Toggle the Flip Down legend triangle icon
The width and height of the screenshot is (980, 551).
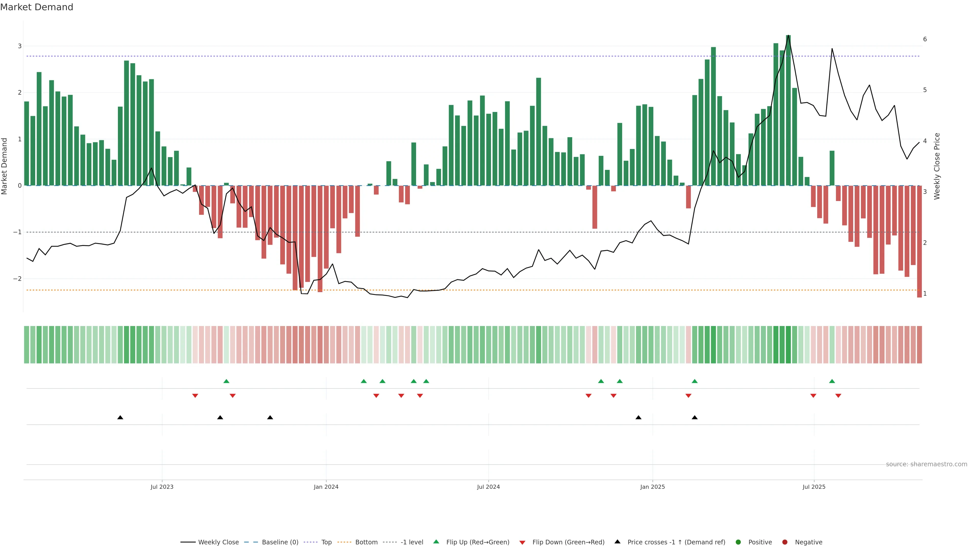[x=522, y=542]
